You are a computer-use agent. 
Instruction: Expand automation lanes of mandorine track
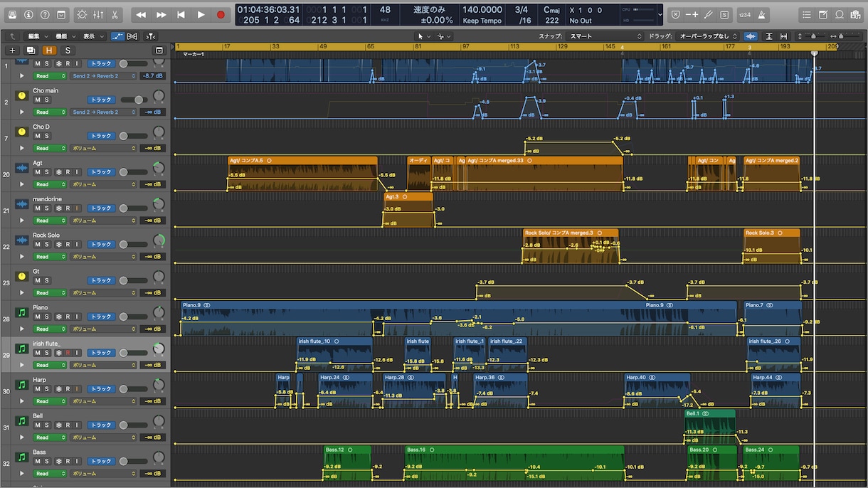pyautogui.click(x=21, y=221)
